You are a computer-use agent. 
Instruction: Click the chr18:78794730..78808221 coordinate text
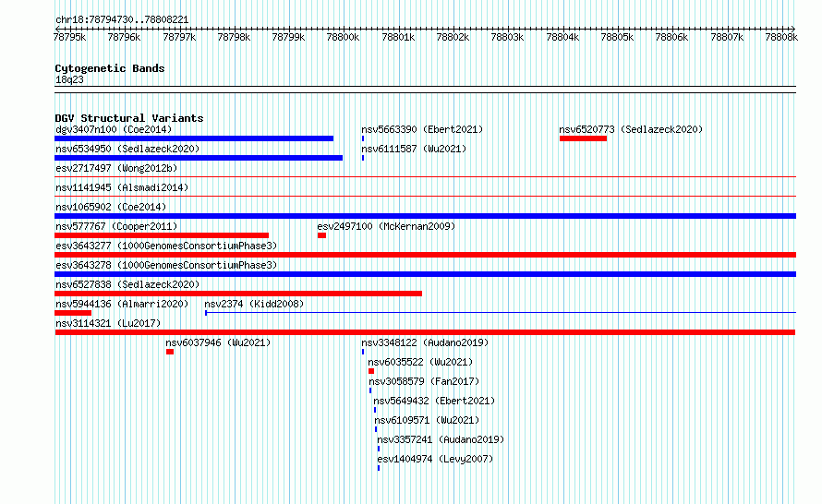[x=122, y=20]
